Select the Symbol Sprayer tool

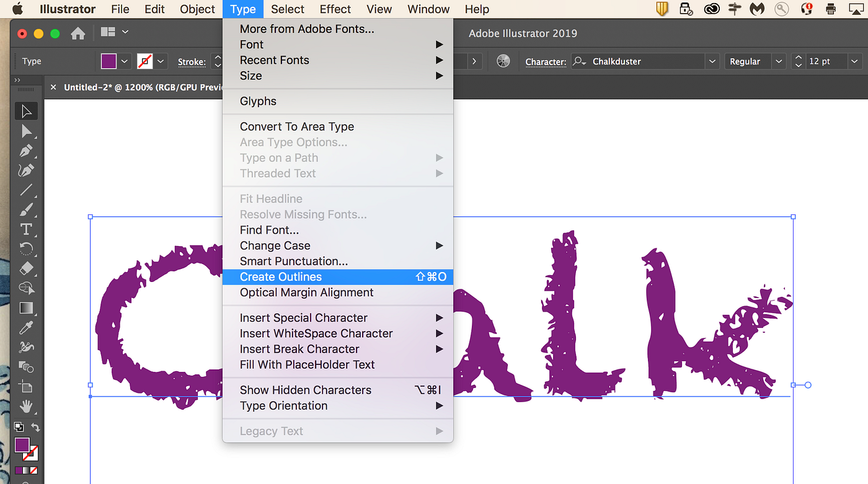coord(26,347)
